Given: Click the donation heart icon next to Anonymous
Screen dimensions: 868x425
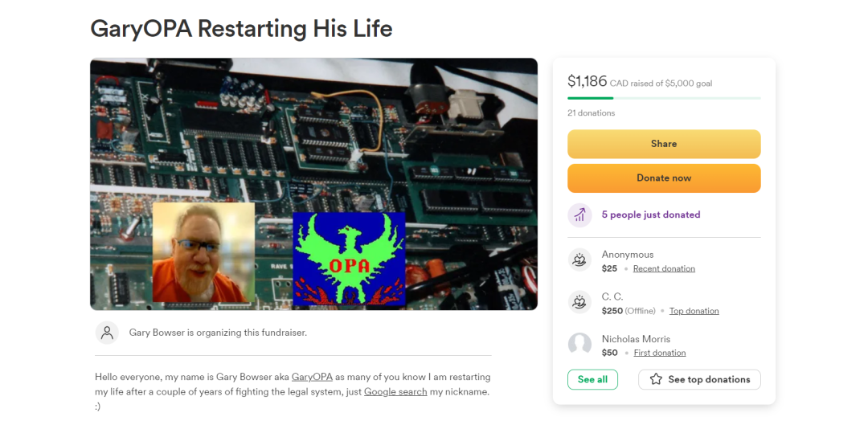Looking at the screenshot, I should point(579,260).
